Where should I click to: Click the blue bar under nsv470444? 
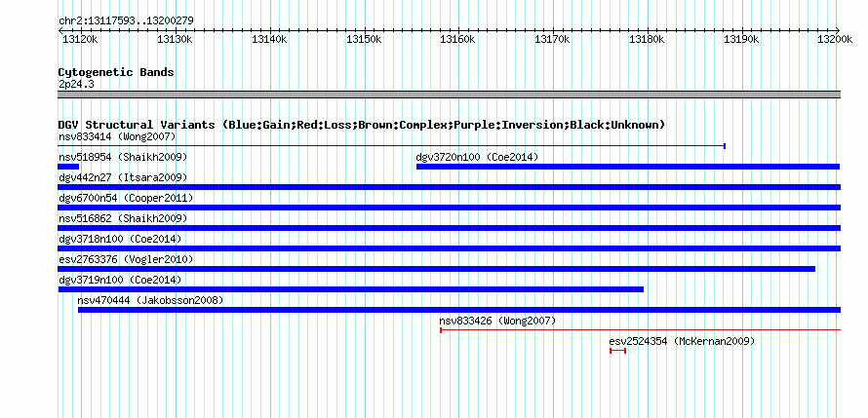click(459, 310)
